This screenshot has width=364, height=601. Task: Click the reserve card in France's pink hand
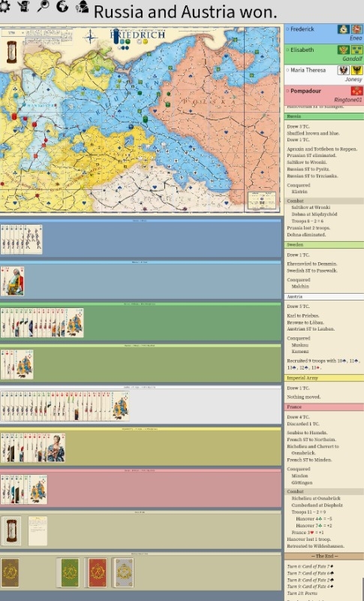[38, 490]
